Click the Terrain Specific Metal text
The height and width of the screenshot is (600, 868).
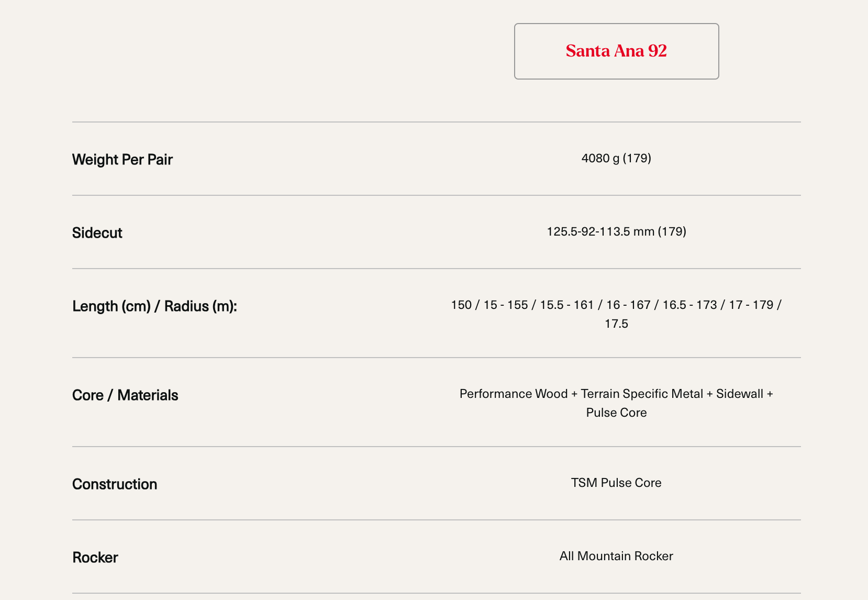[642, 394]
